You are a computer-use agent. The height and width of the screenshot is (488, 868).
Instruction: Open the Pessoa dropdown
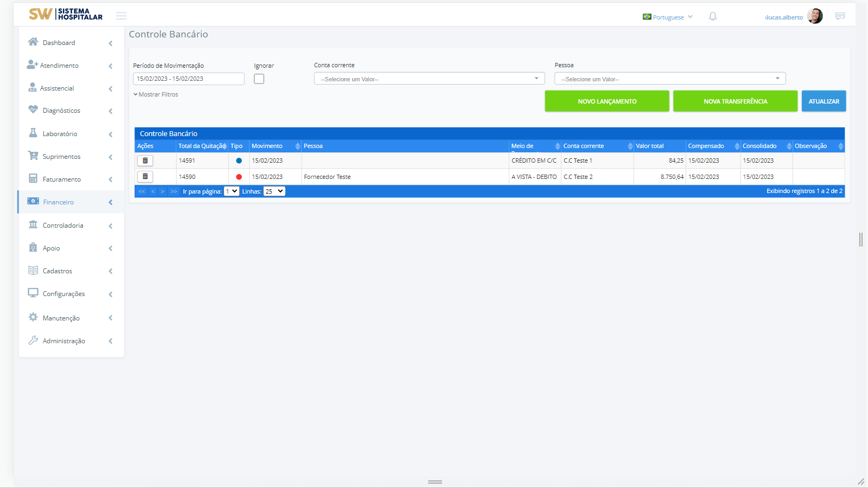669,79
